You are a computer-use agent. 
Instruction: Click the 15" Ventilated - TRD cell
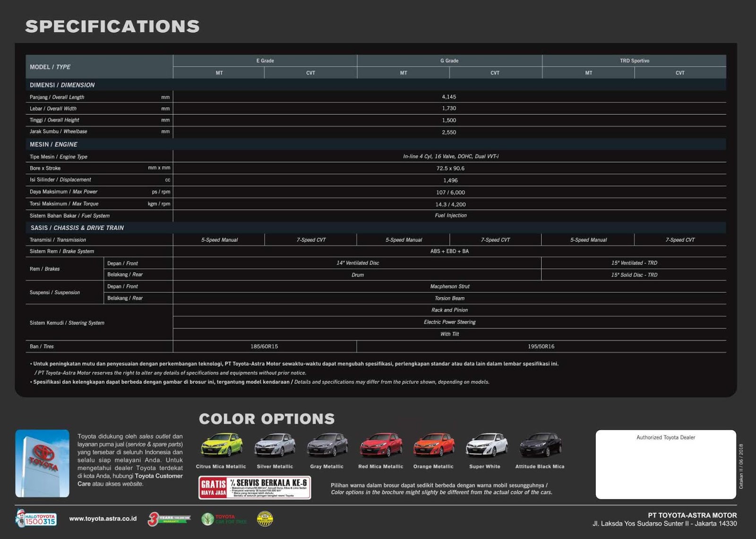coord(634,263)
